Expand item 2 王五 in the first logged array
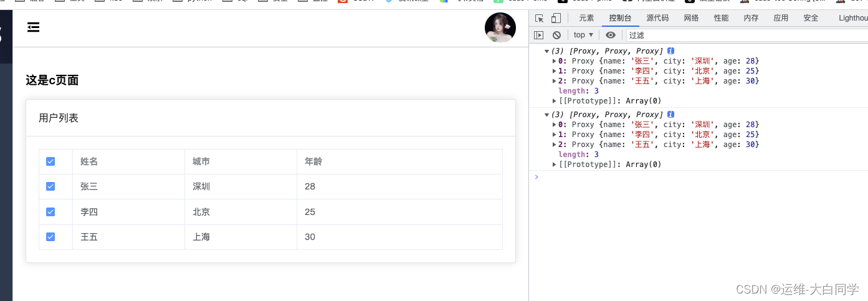This screenshot has height=301, width=868. coord(555,81)
